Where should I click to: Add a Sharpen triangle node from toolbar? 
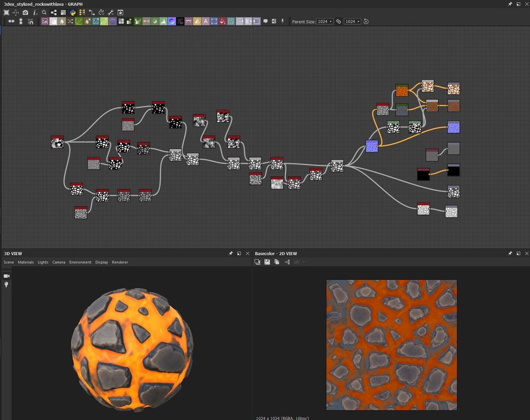click(197, 21)
